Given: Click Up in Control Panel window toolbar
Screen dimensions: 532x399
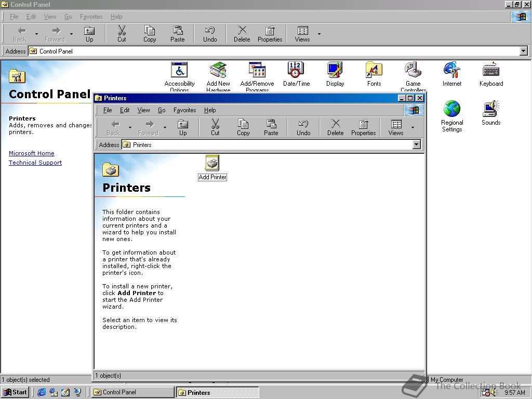Looking at the screenshot, I should 89,34.
